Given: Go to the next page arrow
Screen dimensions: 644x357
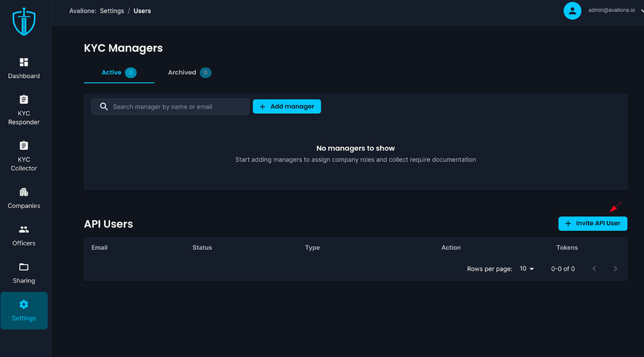Looking at the screenshot, I should (615, 269).
